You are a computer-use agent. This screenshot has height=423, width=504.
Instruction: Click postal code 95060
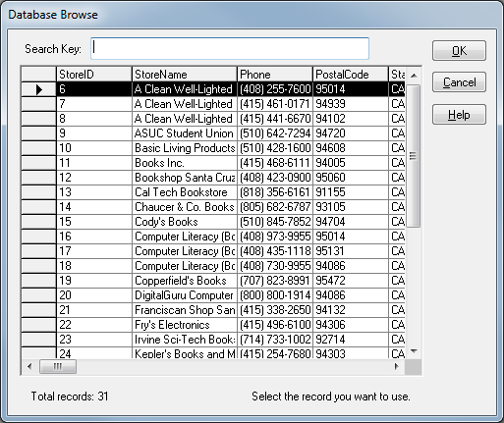(351, 178)
